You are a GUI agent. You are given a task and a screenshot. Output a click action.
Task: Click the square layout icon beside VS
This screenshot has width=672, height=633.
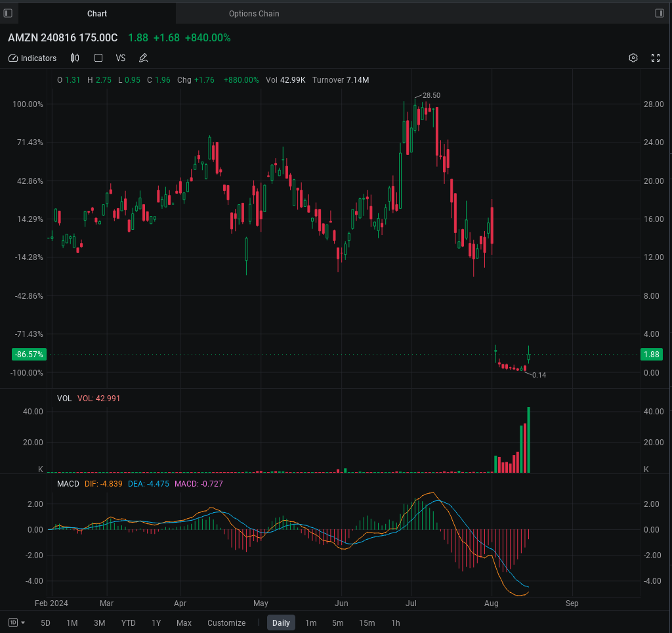click(x=98, y=58)
